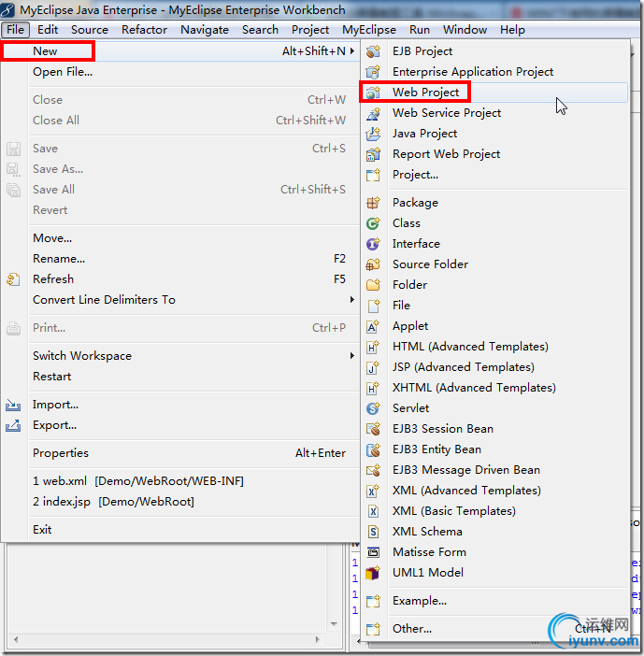Click the EJB3 Message Driven Bean icon
This screenshot has height=656, width=644.
point(373,470)
